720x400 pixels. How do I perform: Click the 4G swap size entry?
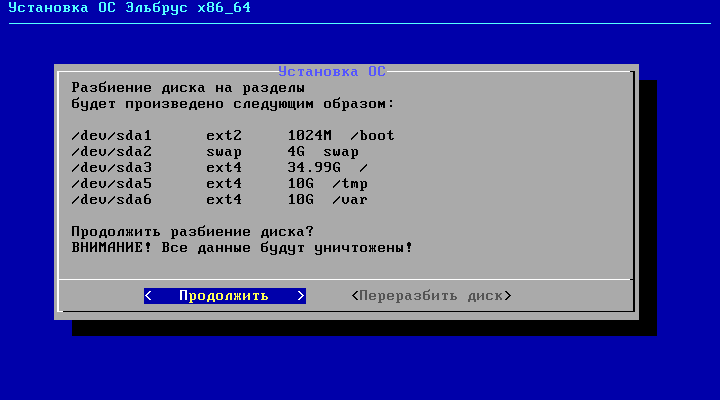click(323, 152)
